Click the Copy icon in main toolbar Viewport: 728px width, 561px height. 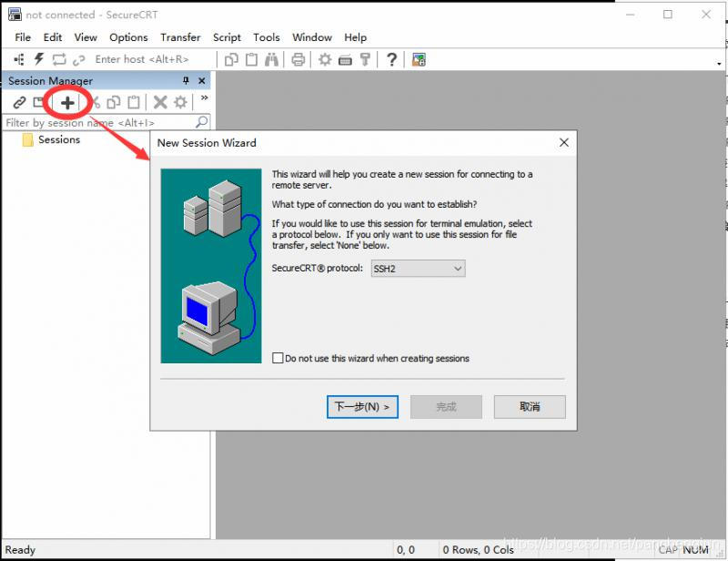point(231,59)
